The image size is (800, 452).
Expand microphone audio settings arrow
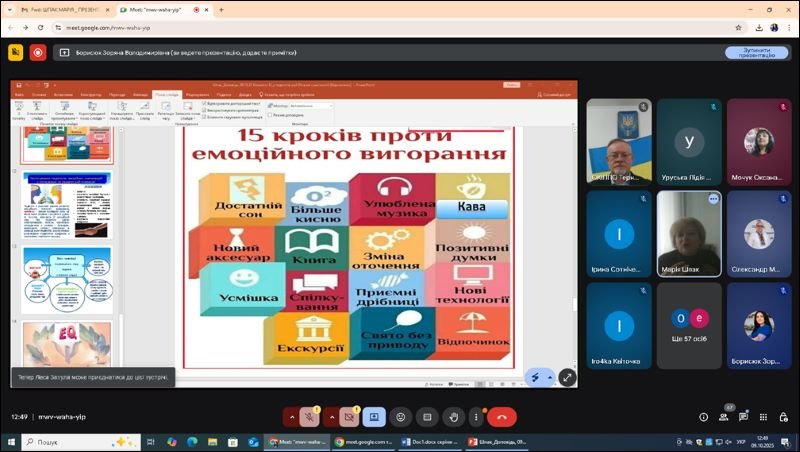(292, 416)
